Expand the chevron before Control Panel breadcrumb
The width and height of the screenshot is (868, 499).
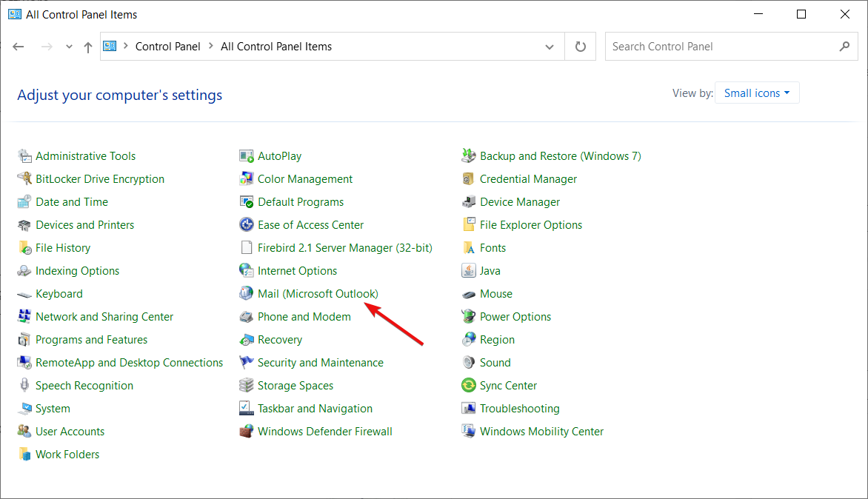[126, 46]
